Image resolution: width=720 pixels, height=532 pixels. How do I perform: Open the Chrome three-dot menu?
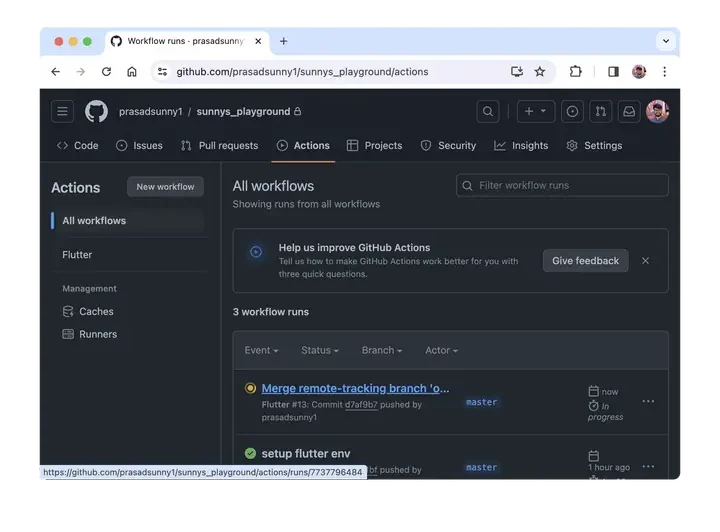(664, 72)
